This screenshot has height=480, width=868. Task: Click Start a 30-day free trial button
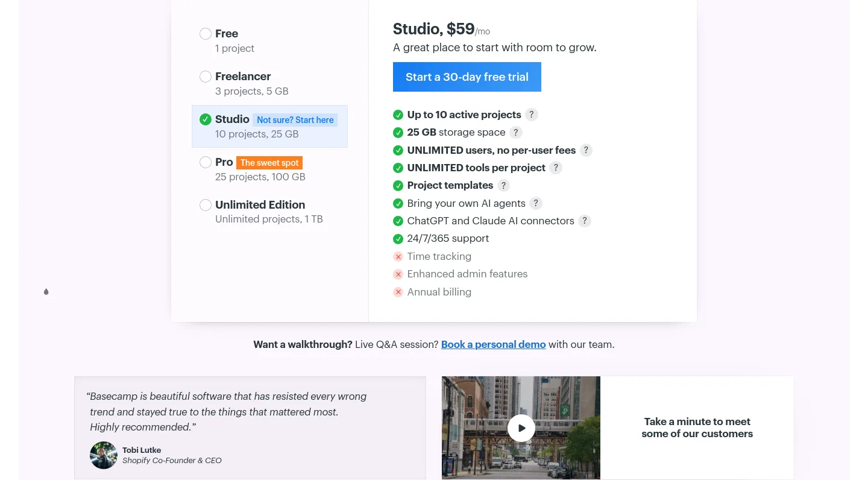coord(467,77)
